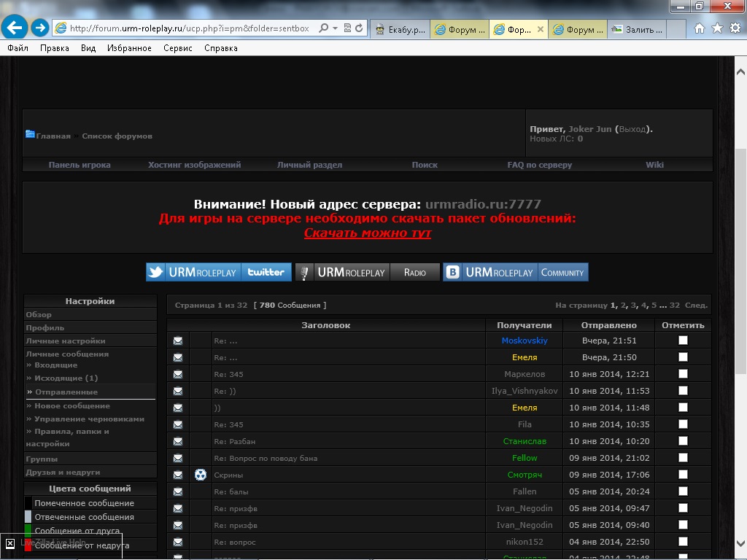Screen dimensions: 747x560
Task: Open URM Roleplay Twitter banner
Action: click(219, 273)
